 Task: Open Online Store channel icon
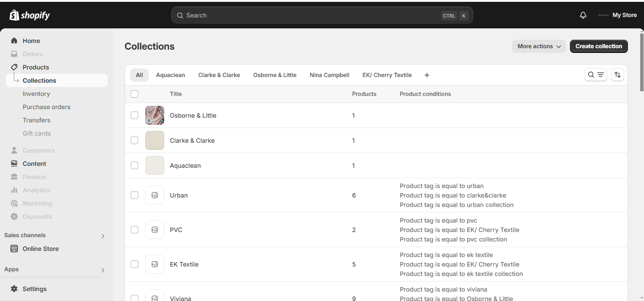(x=14, y=249)
